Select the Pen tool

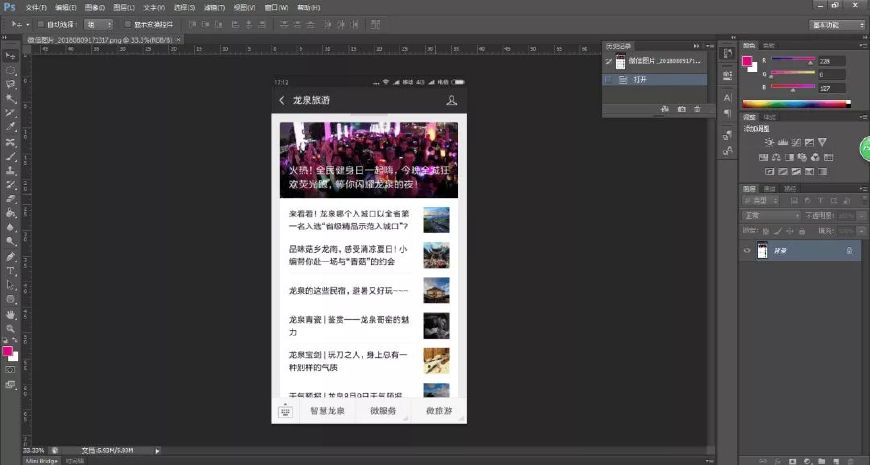[10, 257]
